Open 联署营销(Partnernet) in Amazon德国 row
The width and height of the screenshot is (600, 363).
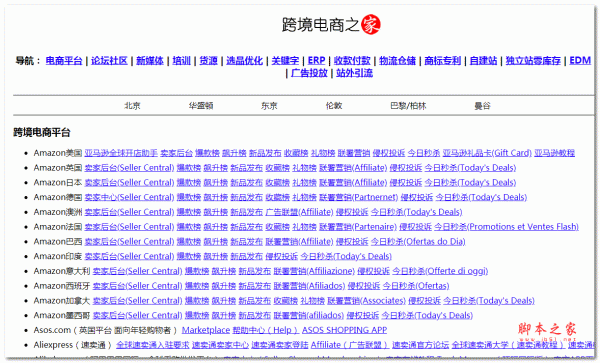pos(358,197)
